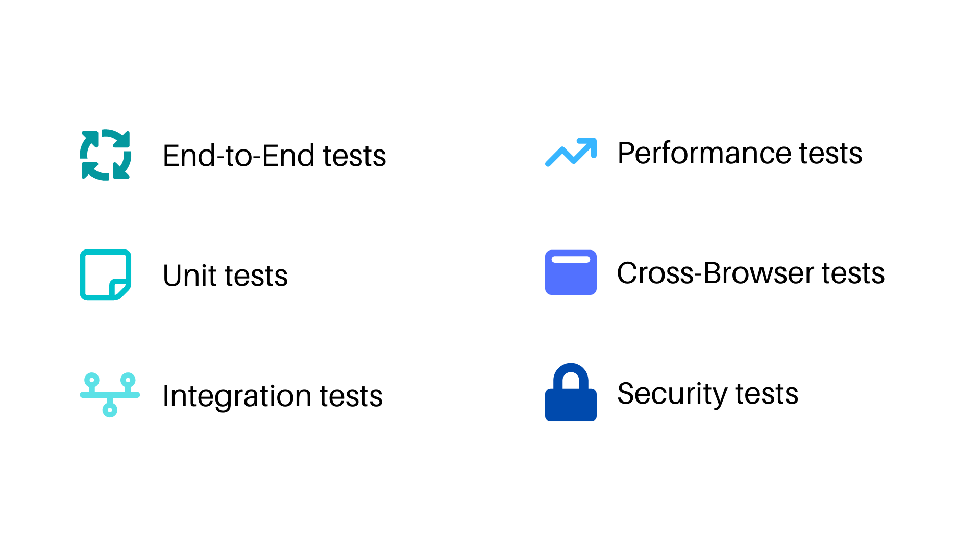Click the Cross-Browser tests text

coord(750,273)
